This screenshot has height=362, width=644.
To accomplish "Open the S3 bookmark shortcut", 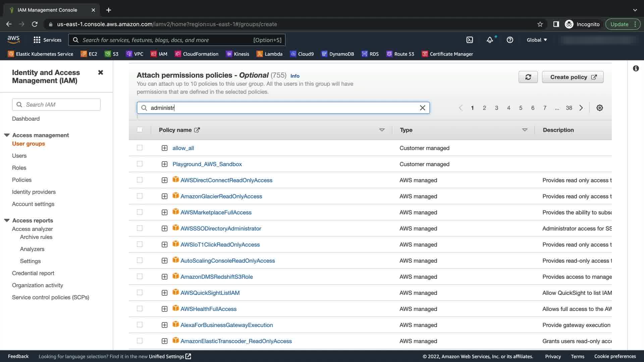I will click(x=112, y=54).
